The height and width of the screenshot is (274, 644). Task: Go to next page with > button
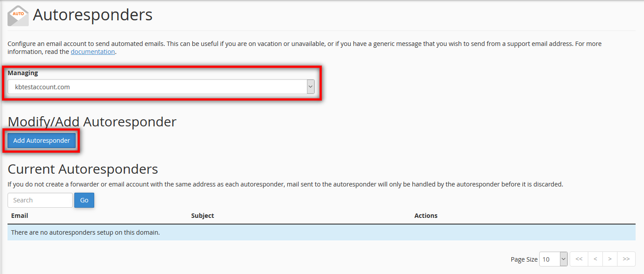tap(610, 259)
